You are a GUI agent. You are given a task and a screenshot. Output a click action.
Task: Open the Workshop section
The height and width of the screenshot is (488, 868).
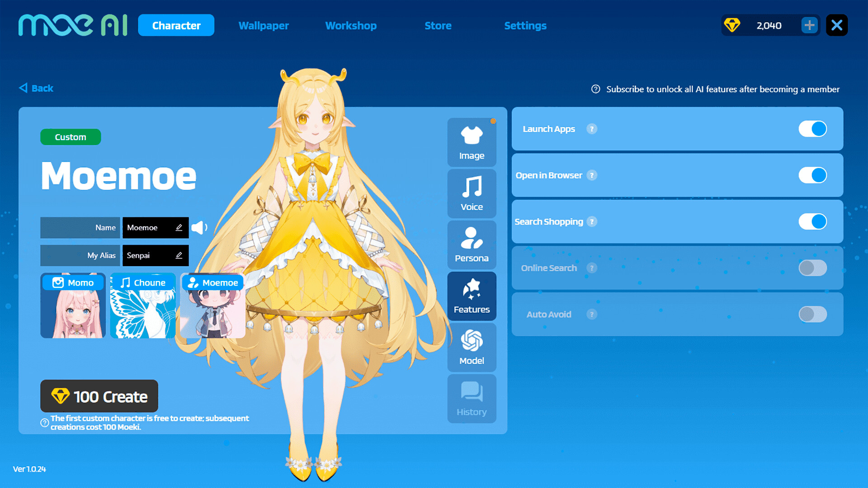coord(351,26)
